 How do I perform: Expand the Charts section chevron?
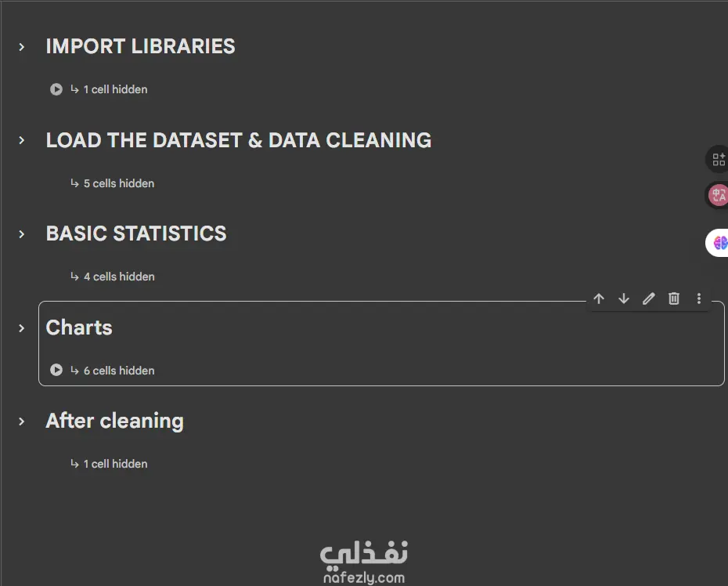[x=22, y=327]
